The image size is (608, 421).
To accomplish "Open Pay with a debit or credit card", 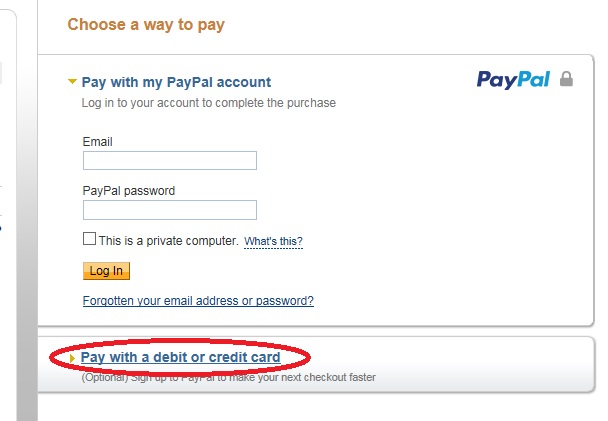I will (x=180, y=357).
